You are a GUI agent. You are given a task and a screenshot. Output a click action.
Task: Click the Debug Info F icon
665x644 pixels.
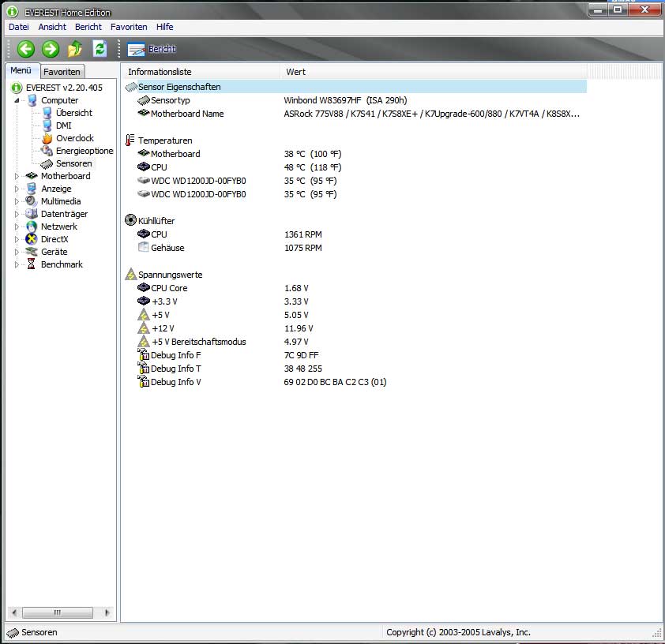pyautogui.click(x=144, y=354)
